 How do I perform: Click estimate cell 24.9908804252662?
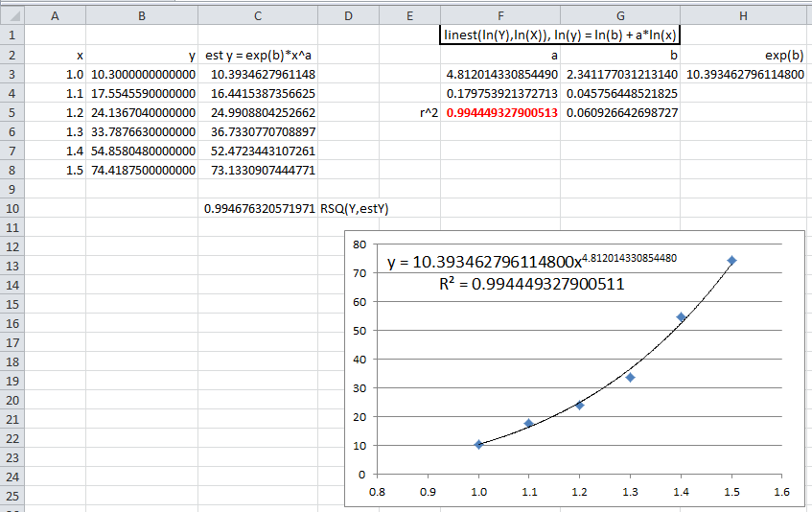pos(257,112)
